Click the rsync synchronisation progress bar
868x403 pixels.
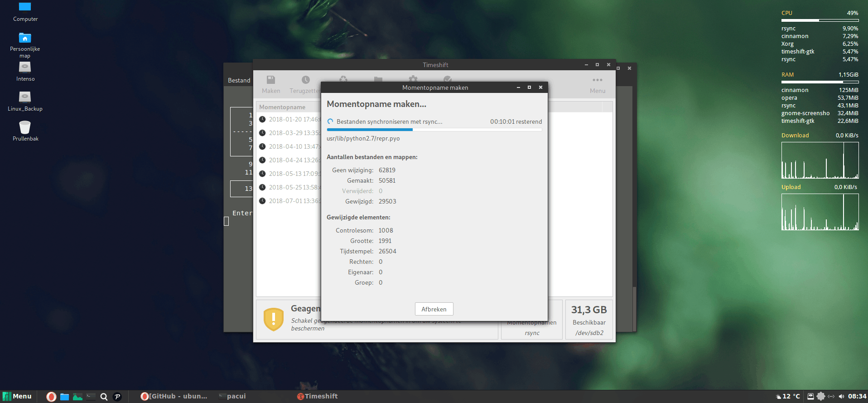click(x=434, y=130)
